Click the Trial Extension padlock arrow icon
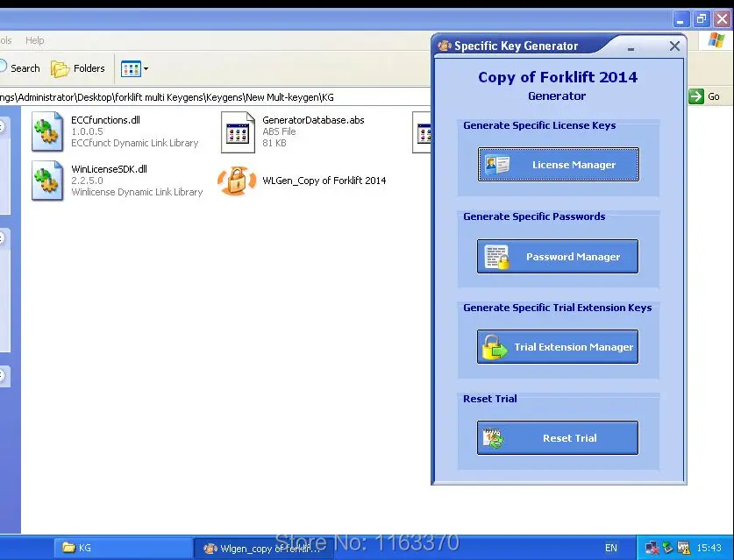 coord(495,347)
